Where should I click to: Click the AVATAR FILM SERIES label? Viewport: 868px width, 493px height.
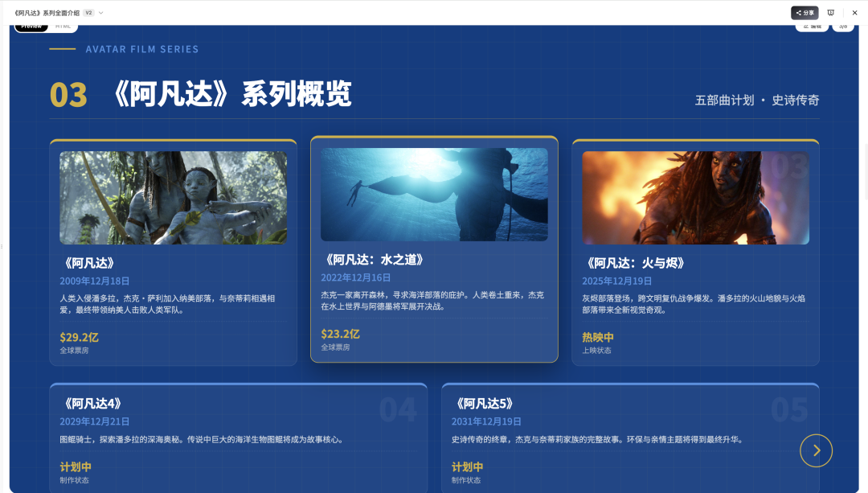coord(142,49)
